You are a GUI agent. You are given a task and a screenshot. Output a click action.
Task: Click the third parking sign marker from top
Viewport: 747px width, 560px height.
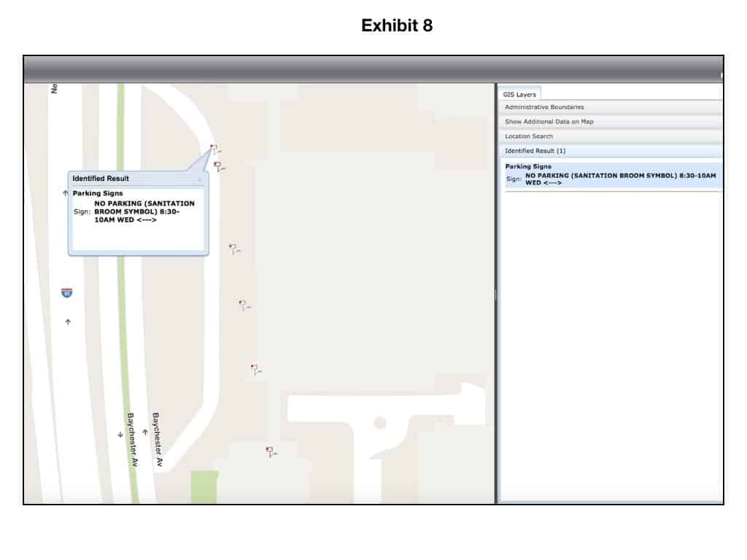tap(233, 249)
